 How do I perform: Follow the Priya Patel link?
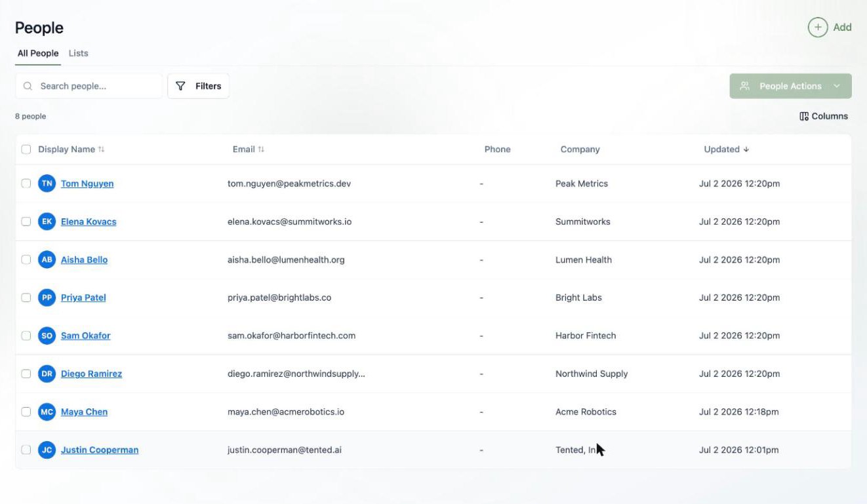pyautogui.click(x=83, y=298)
